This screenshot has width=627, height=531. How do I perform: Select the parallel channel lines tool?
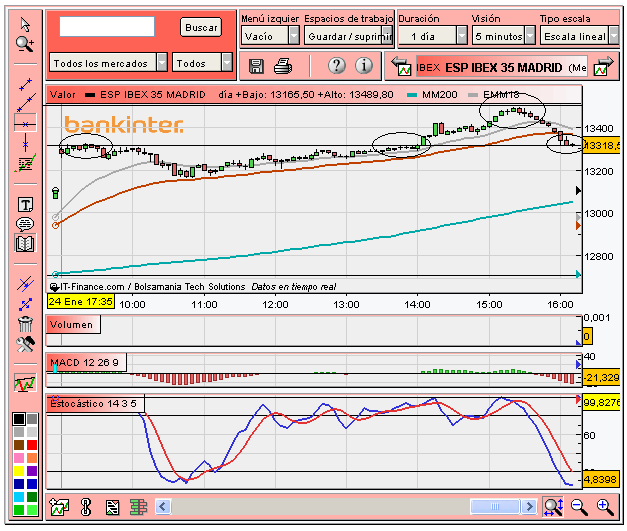pos(25,284)
